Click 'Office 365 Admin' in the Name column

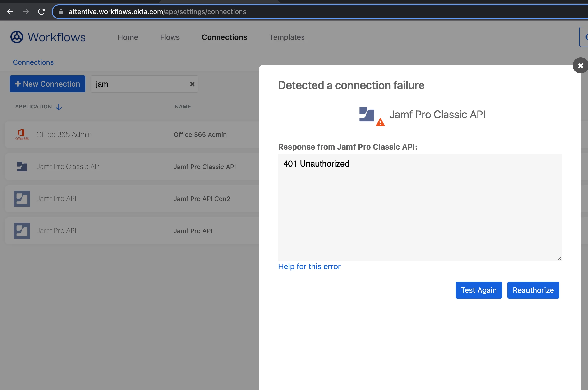pos(200,135)
